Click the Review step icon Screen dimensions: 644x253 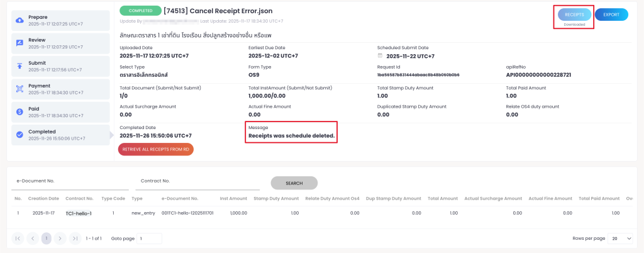coord(19,43)
